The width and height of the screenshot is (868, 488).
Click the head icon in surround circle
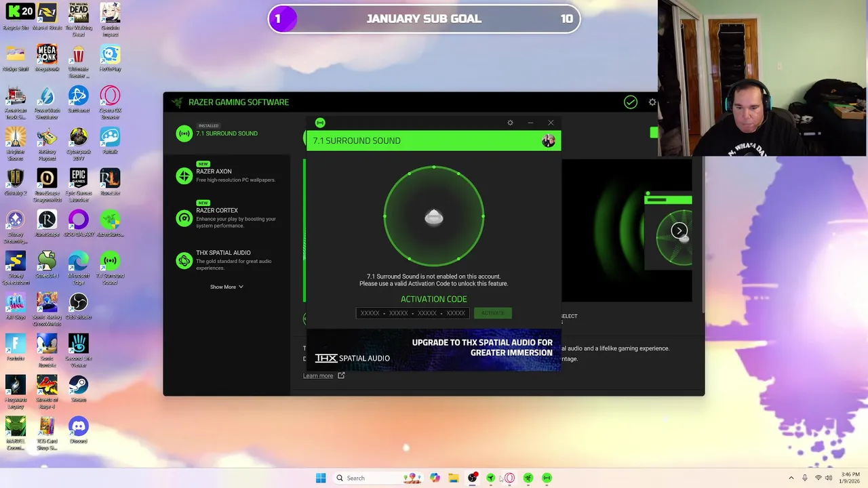[434, 218]
